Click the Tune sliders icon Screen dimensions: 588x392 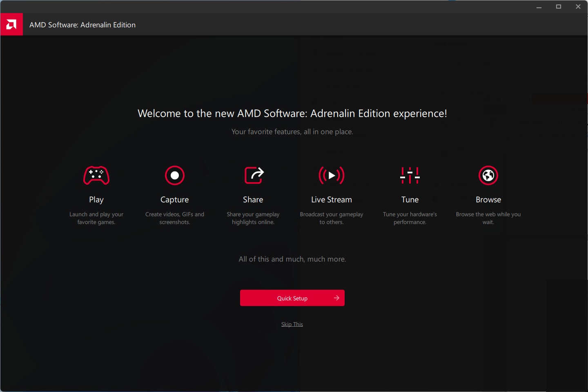(x=410, y=176)
